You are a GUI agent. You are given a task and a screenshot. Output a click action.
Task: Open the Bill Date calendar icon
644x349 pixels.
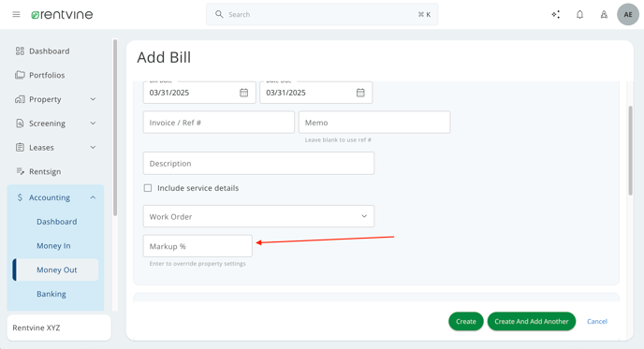coord(244,93)
